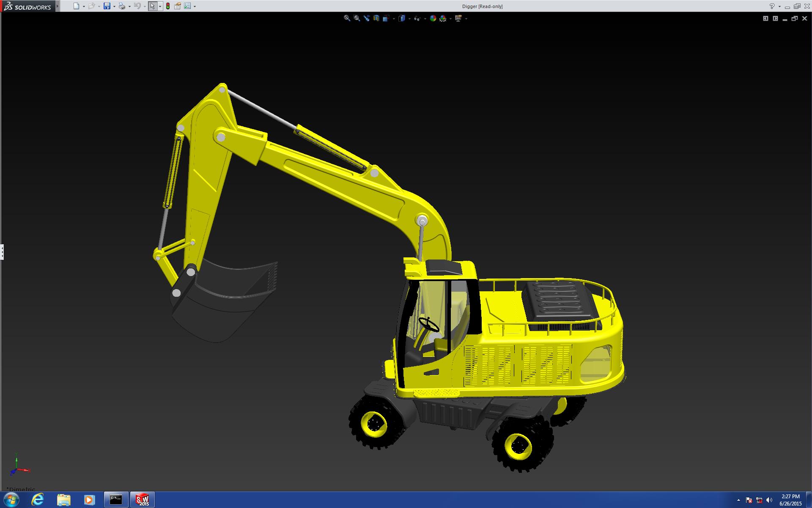The width and height of the screenshot is (812, 508).
Task: Expand the View Orientation dropdown arrow
Action: (394, 19)
